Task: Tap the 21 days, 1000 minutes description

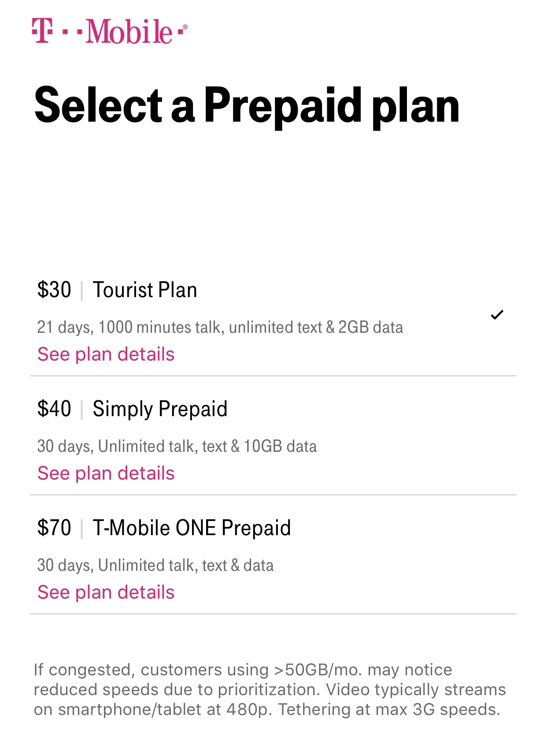Action: 220,328
